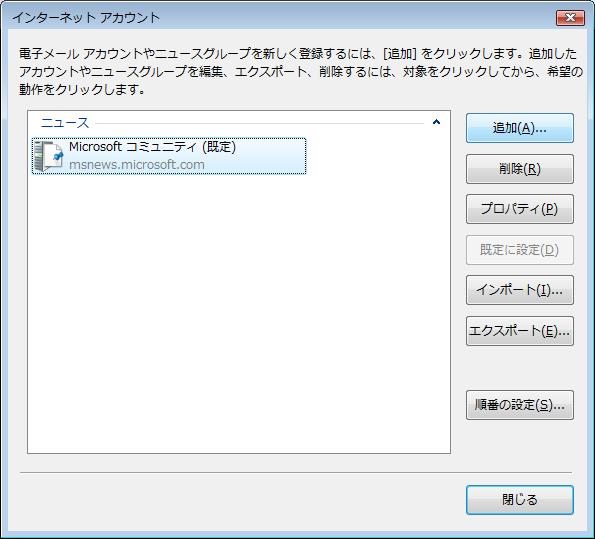
Task: Click the disabled 既定に設定(D) button
Action: point(519,250)
